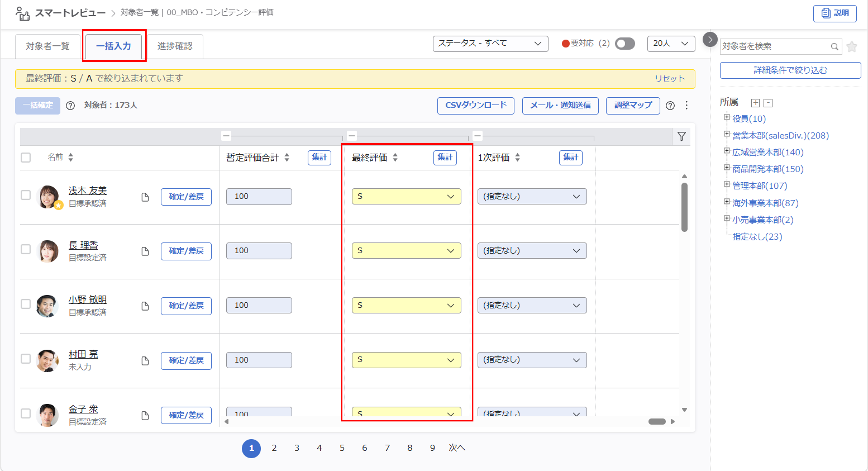Collapse the 1次評価 column group minus
This screenshot has width=868, height=471.
click(477, 136)
